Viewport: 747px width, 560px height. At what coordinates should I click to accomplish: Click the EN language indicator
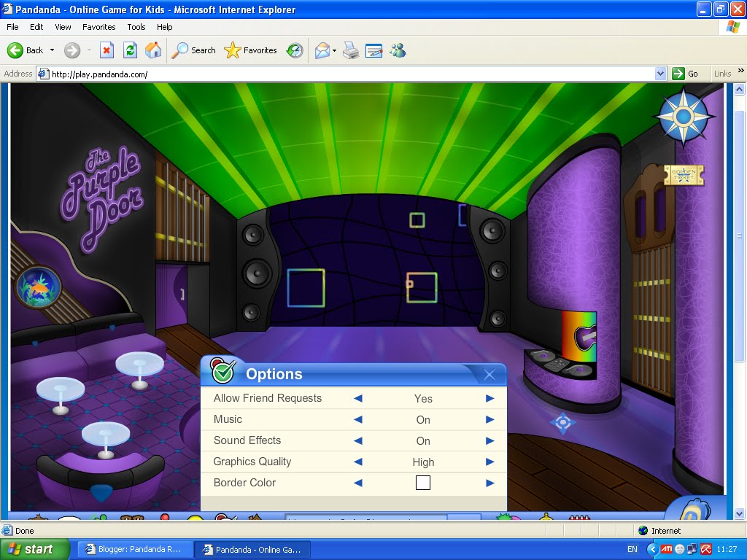tap(632, 550)
